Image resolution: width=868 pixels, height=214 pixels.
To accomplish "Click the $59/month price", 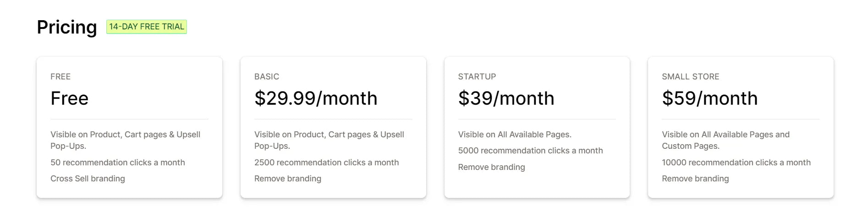I will [710, 98].
